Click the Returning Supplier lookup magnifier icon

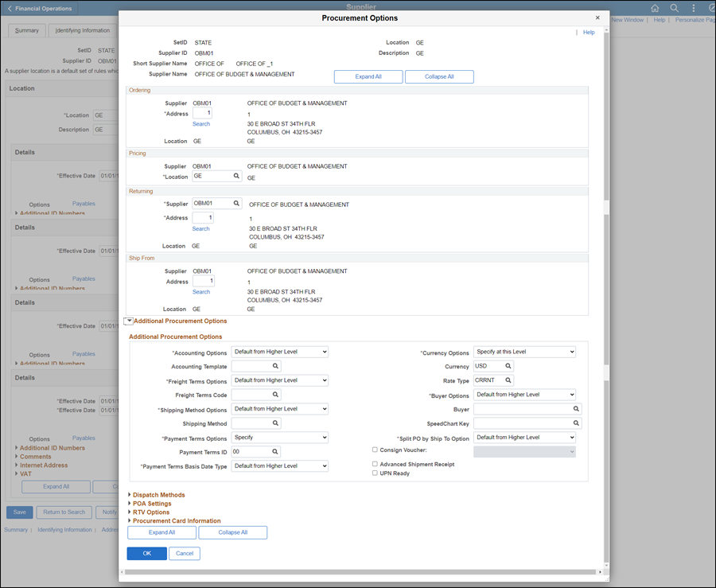(x=236, y=204)
